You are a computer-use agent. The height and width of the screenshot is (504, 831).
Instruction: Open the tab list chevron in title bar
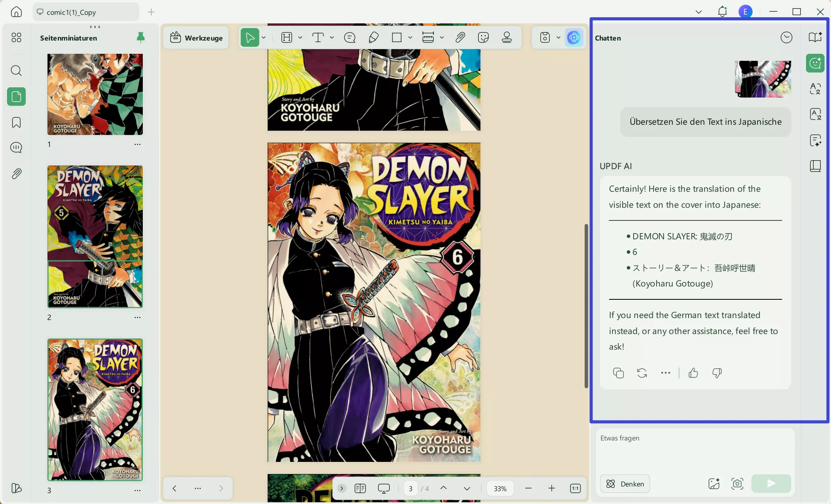[x=699, y=12]
